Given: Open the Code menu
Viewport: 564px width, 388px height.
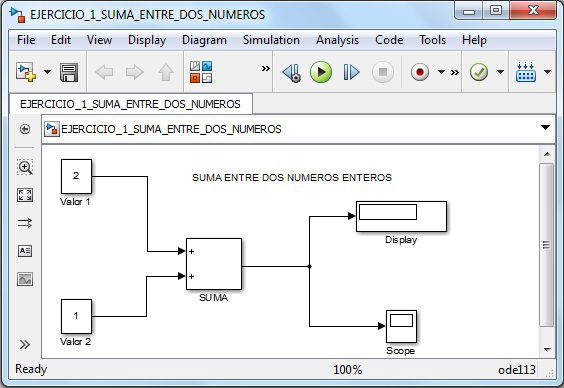Looking at the screenshot, I should (x=389, y=40).
